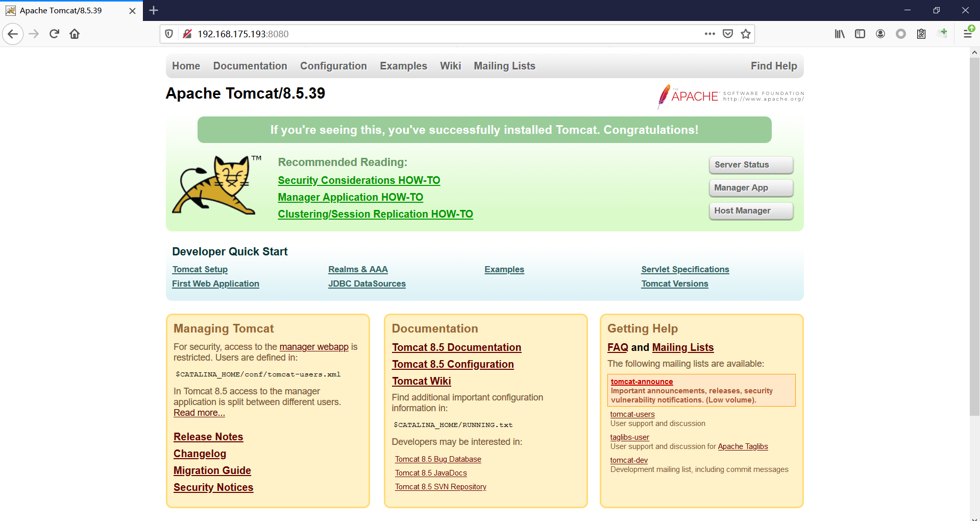Click the Save to Pocket icon
The width and height of the screenshot is (980, 521).
coord(728,34)
